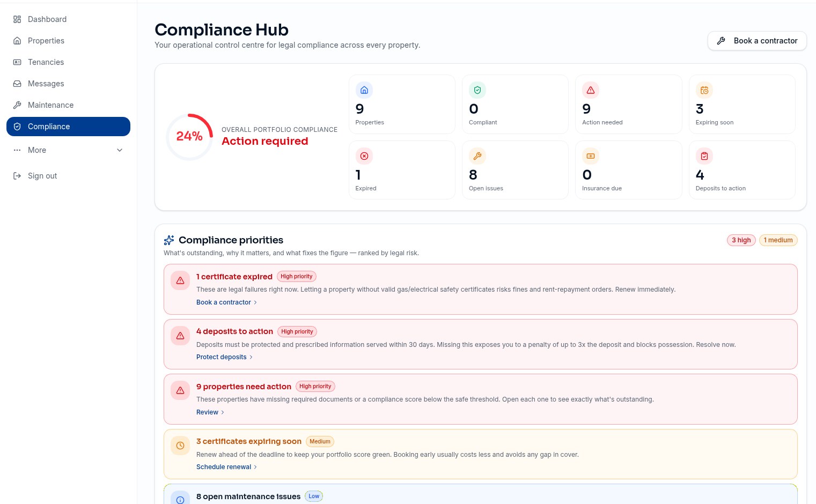Click High priority tag on deposits to action
816x504 pixels.
tap(297, 332)
